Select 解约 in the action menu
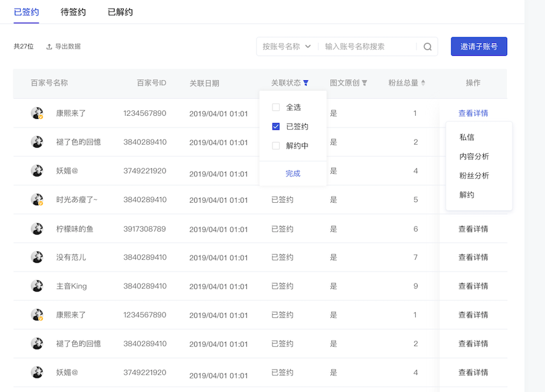This screenshot has width=545, height=392. pyautogui.click(x=467, y=195)
